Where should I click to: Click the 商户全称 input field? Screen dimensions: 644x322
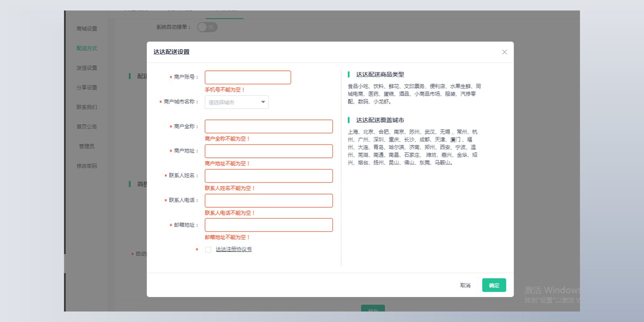click(x=269, y=126)
